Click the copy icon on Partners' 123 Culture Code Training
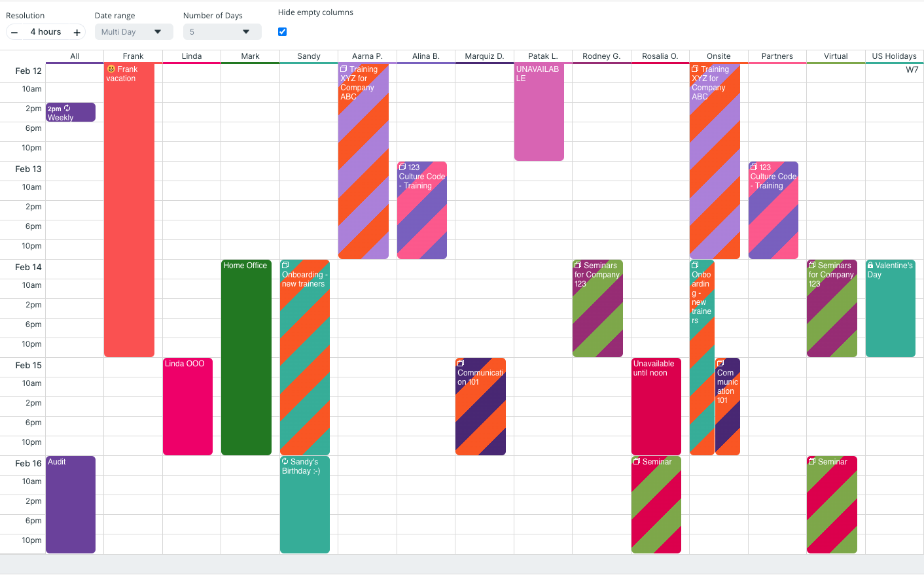Screen dimensions: 924x575 click(x=753, y=167)
